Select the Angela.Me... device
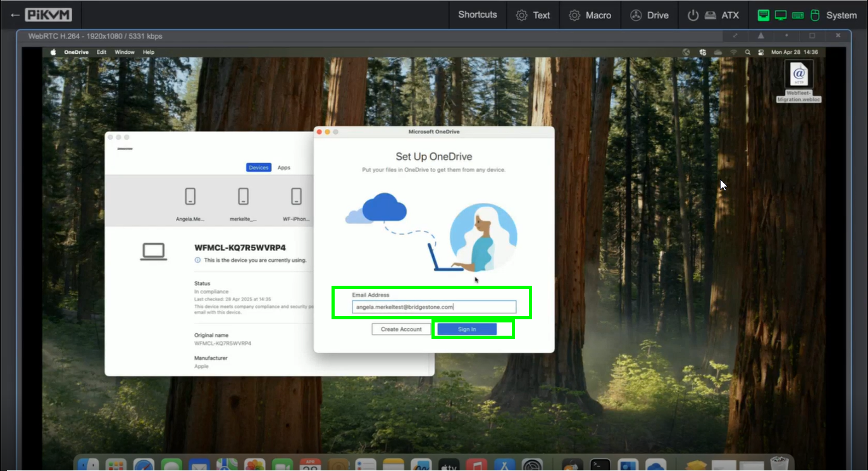The height and width of the screenshot is (471, 868). tap(190, 205)
